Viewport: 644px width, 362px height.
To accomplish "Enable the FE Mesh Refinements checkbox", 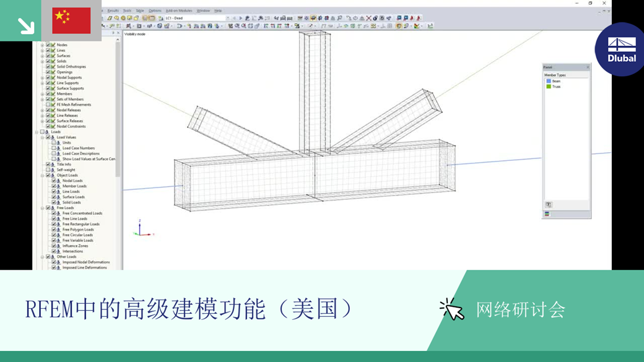I will [x=48, y=104].
